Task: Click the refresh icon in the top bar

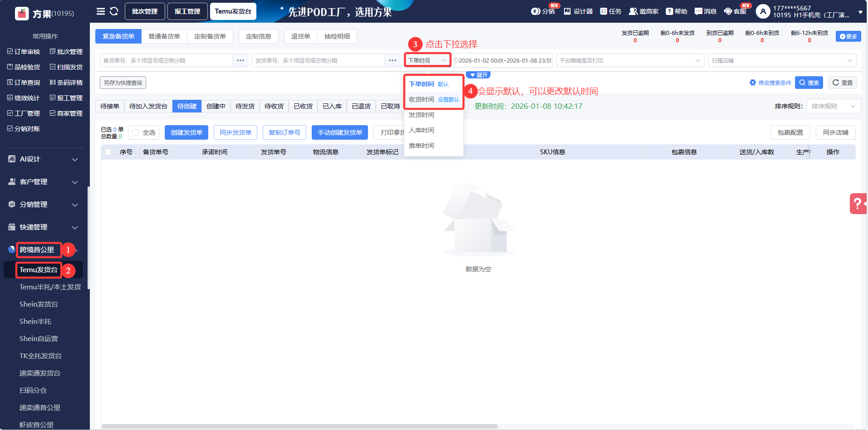Action: [x=114, y=11]
